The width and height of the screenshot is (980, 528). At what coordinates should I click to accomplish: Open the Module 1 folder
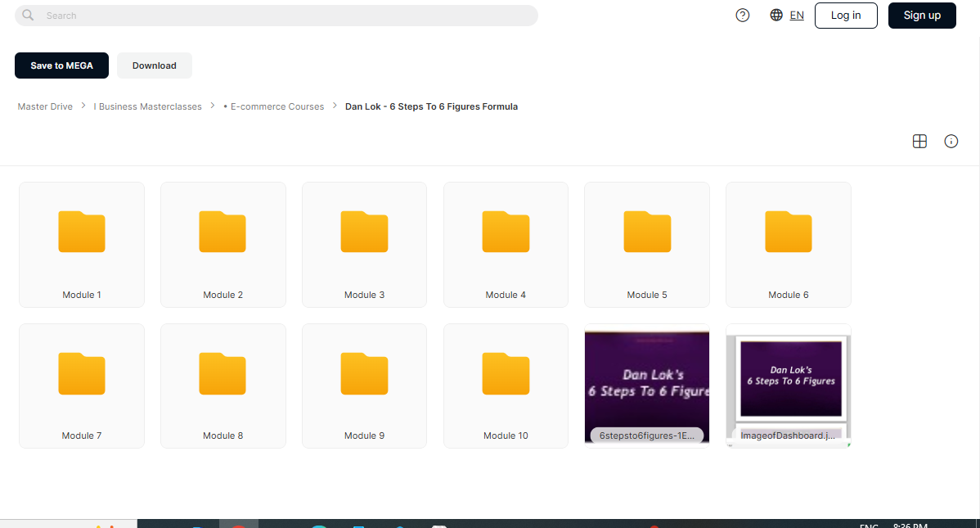(82, 245)
